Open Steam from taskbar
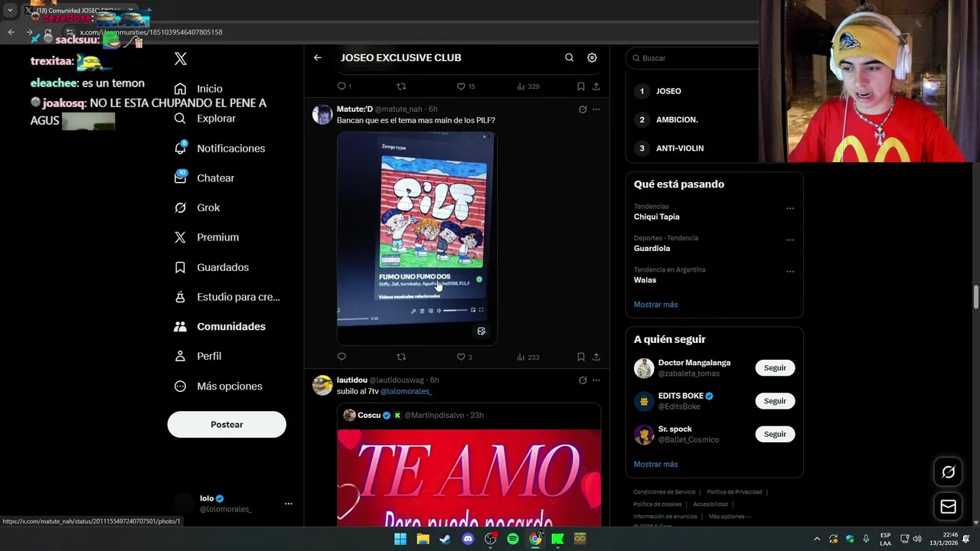Viewport: 980px width, 551px height. [x=445, y=539]
